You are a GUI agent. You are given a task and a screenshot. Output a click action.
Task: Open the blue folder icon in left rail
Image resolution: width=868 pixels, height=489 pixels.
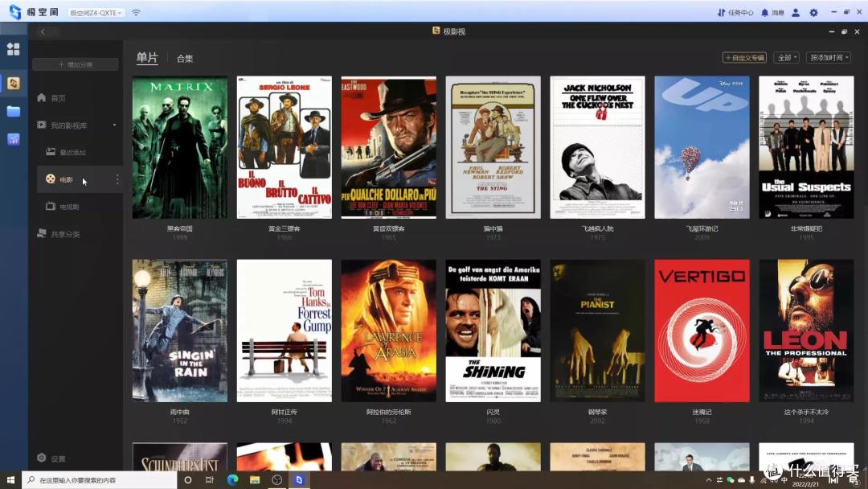click(x=14, y=111)
